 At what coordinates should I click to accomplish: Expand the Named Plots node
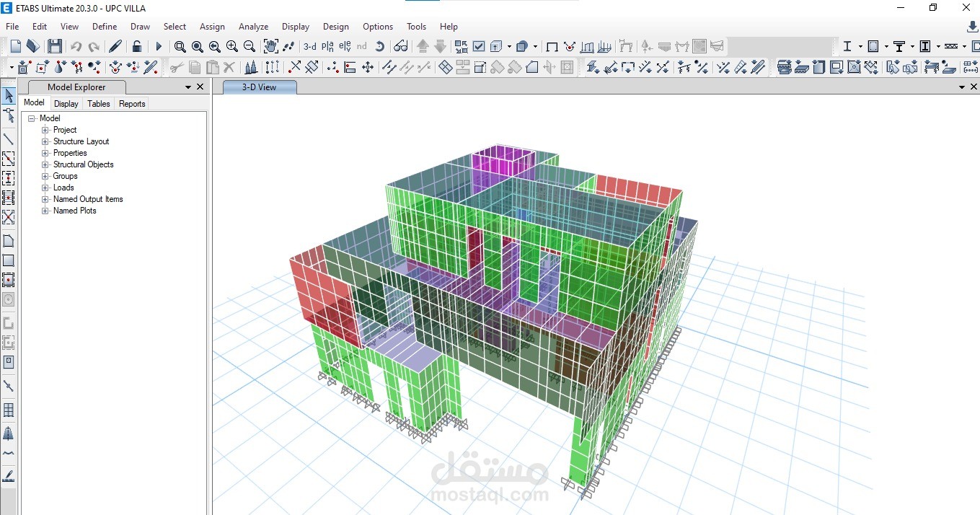point(45,211)
